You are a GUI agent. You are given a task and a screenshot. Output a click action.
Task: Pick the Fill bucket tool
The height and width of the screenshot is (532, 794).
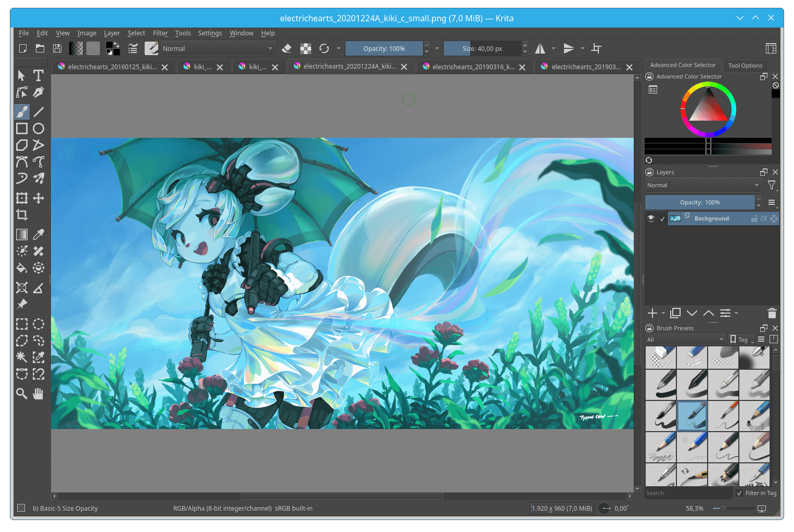22,268
